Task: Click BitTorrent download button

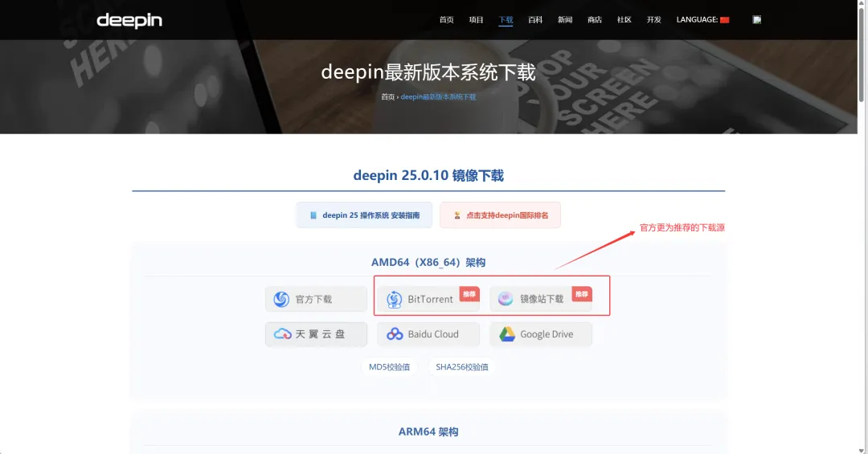Action: coord(428,299)
